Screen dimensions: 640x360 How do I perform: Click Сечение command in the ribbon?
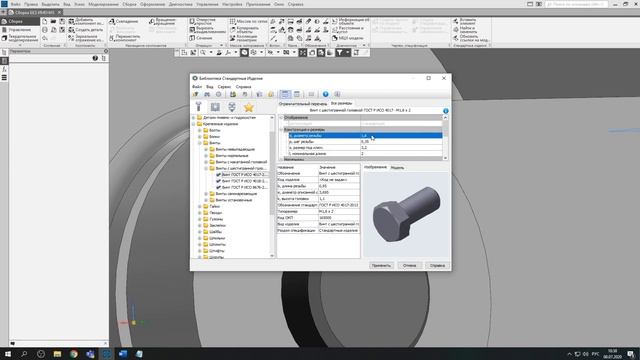click(200, 38)
